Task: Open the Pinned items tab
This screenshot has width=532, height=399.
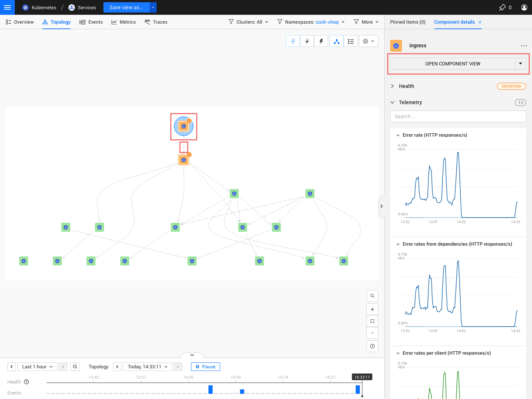Action: pyautogui.click(x=407, y=22)
